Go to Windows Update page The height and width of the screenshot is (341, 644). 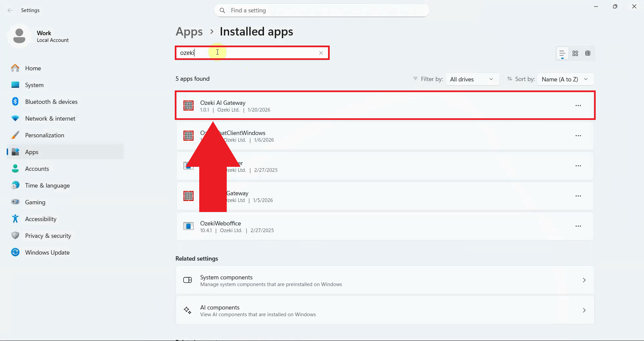click(x=47, y=253)
